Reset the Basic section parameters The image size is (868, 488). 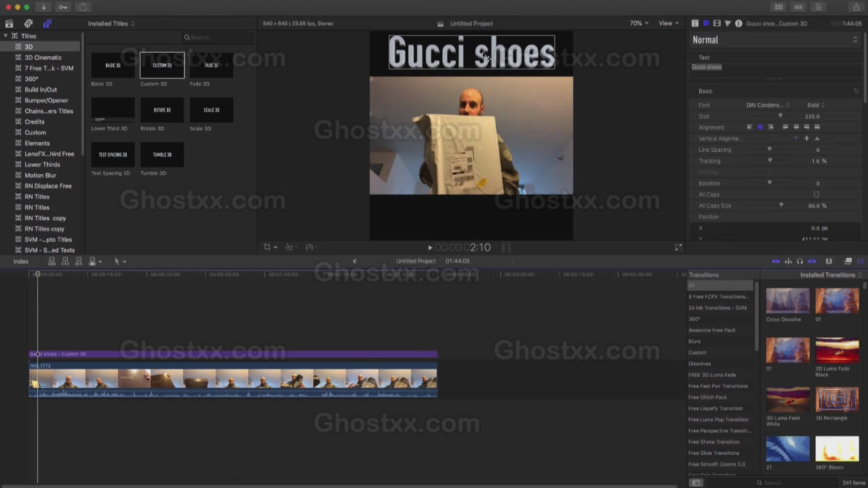tap(856, 91)
